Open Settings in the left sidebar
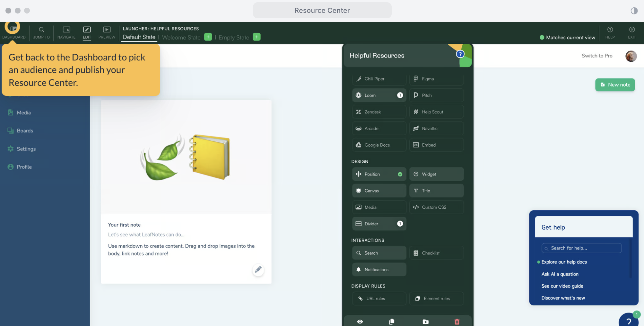The height and width of the screenshot is (326, 644). coord(22,149)
